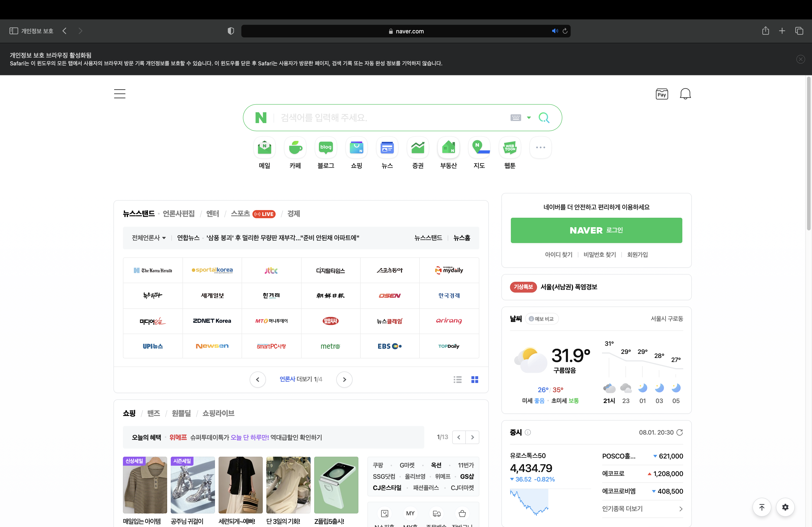Open page settings gear icon
812x527 pixels.
click(785, 507)
